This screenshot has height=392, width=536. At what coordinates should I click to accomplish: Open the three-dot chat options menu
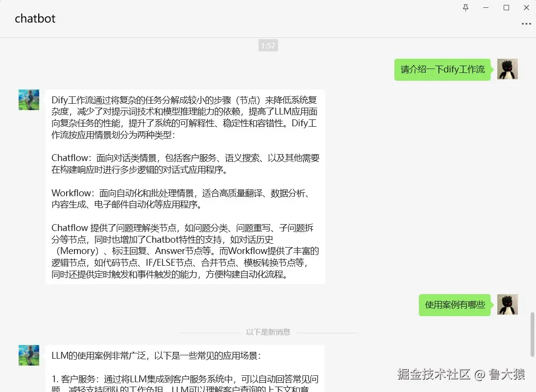[526, 23]
